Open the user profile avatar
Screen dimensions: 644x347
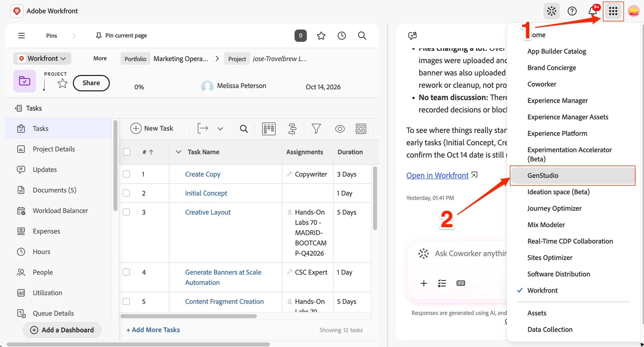(x=633, y=11)
